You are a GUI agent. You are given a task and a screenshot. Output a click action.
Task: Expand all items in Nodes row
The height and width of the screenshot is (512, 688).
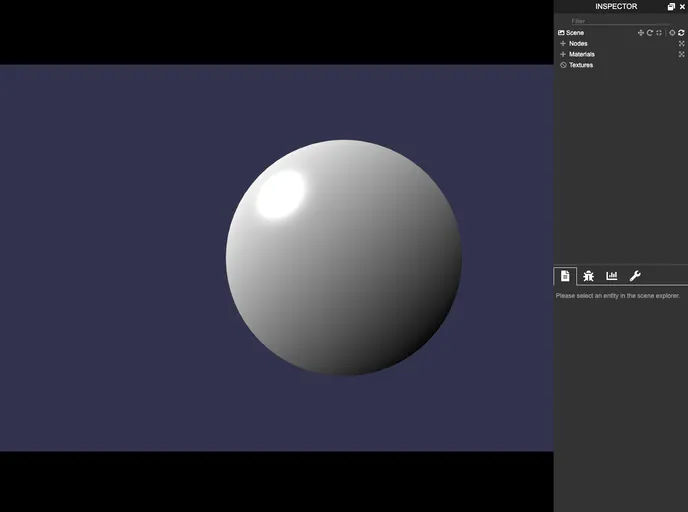(x=681, y=44)
